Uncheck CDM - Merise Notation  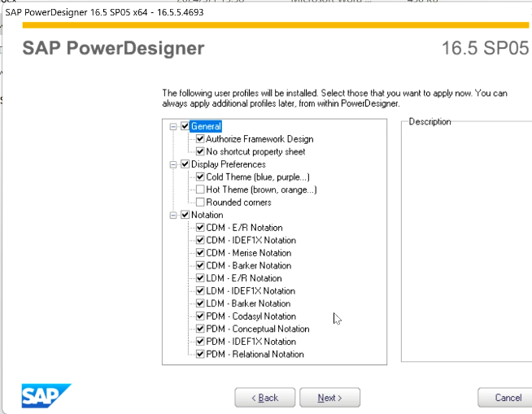200,253
